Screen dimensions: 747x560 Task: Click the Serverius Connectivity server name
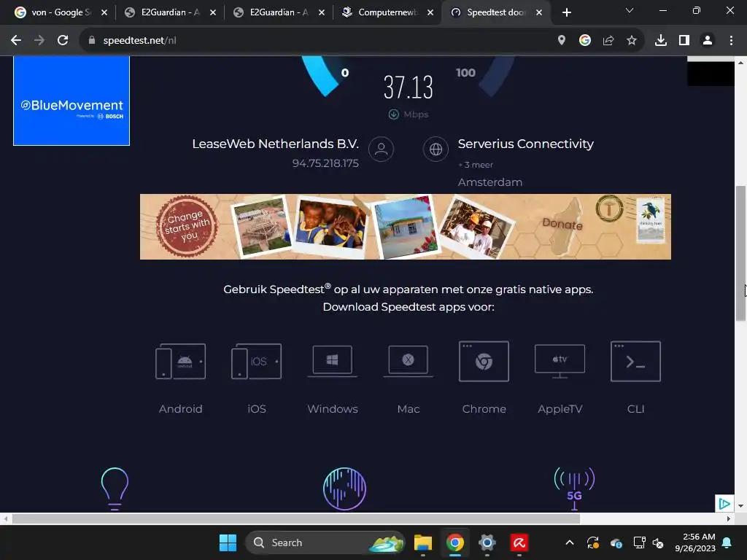tap(525, 144)
